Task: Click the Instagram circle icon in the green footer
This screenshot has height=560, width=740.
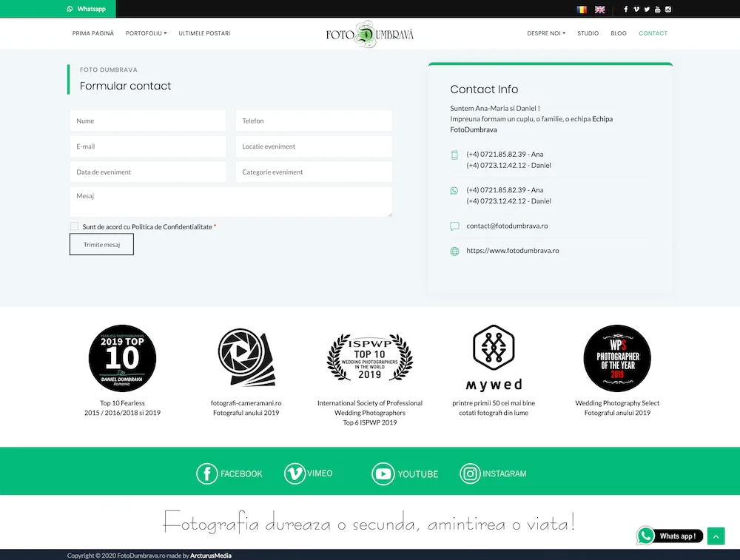Action: 470,473
